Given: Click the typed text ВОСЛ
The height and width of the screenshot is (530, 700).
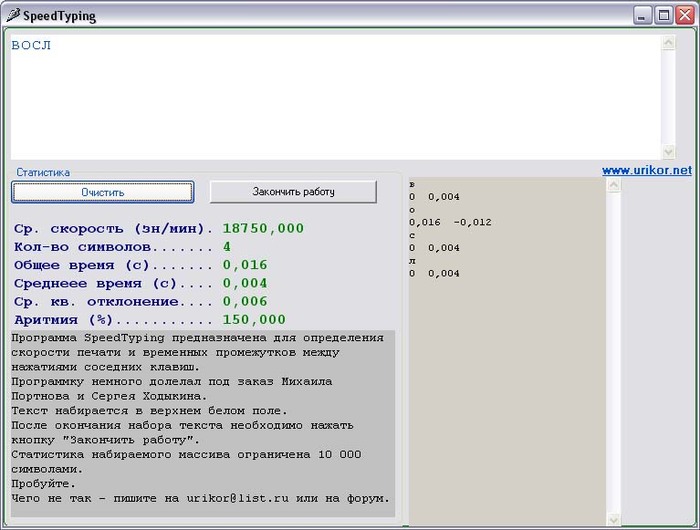Looking at the screenshot, I should [x=31, y=45].
